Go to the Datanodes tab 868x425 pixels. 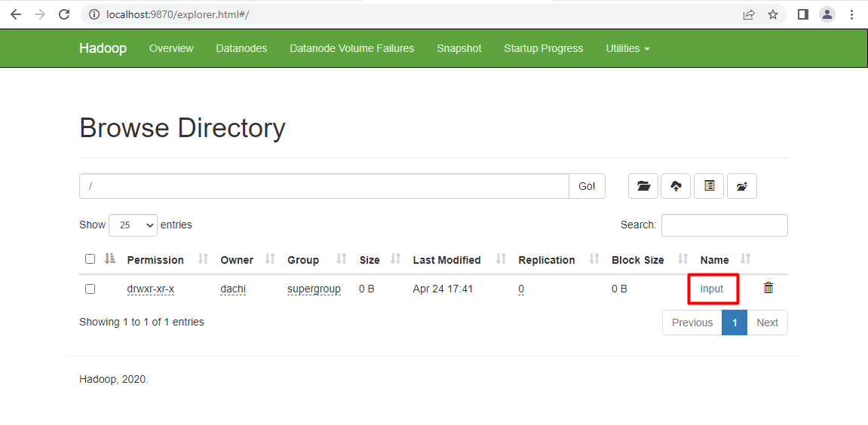pos(241,48)
